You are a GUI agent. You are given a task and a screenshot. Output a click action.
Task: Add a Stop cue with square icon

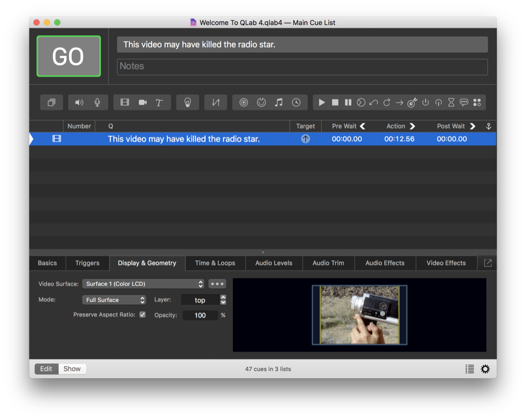(335, 102)
